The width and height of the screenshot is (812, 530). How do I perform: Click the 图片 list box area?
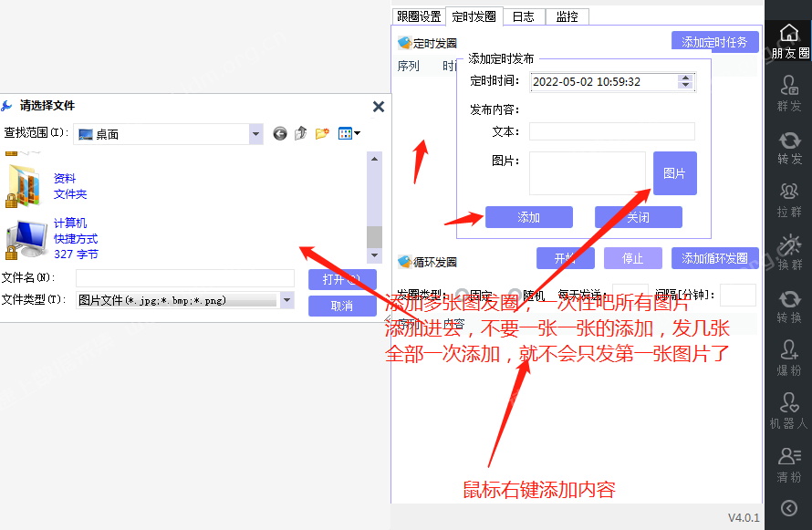click(x=588, y=173)
